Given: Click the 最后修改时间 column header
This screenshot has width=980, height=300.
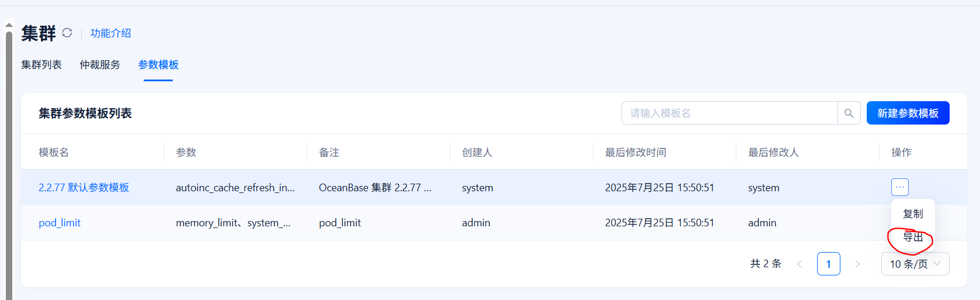Looking at the screenshot, I should 635,153.
